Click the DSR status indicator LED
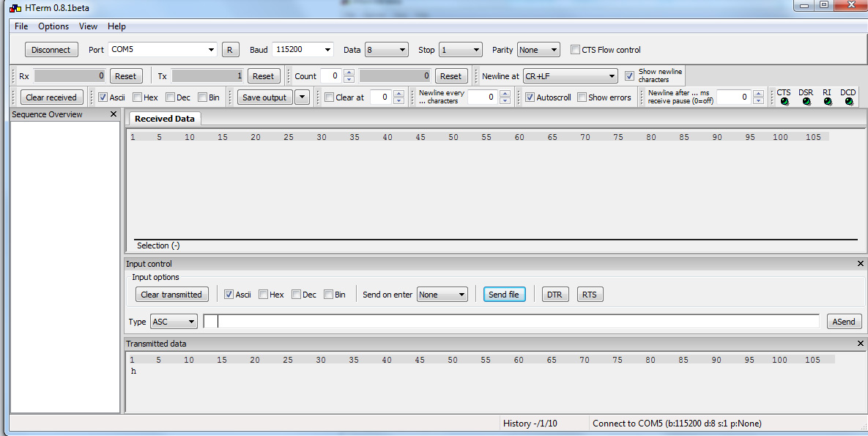 tap(806, 102)
